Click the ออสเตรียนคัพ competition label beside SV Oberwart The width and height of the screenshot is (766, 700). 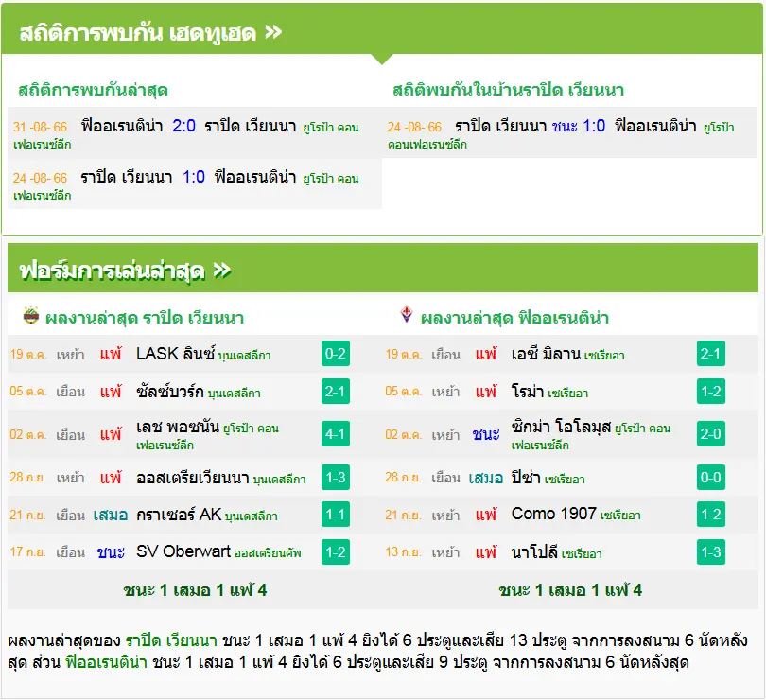[x=268, y=553]
